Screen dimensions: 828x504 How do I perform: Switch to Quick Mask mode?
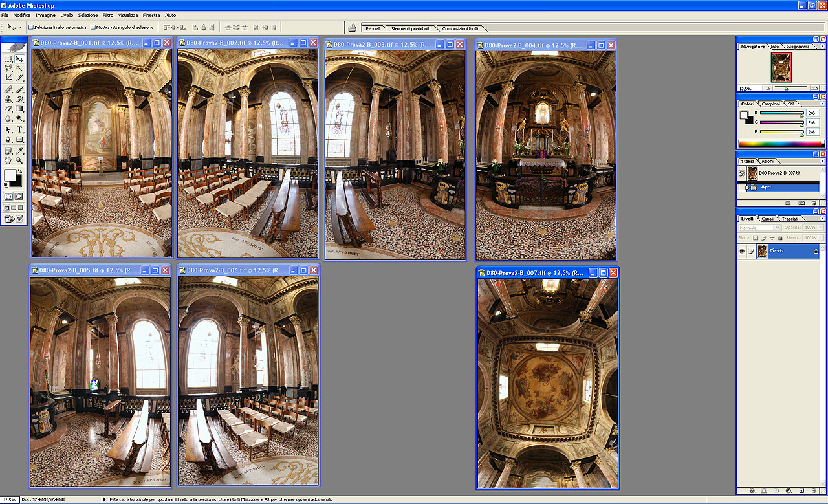19,197
